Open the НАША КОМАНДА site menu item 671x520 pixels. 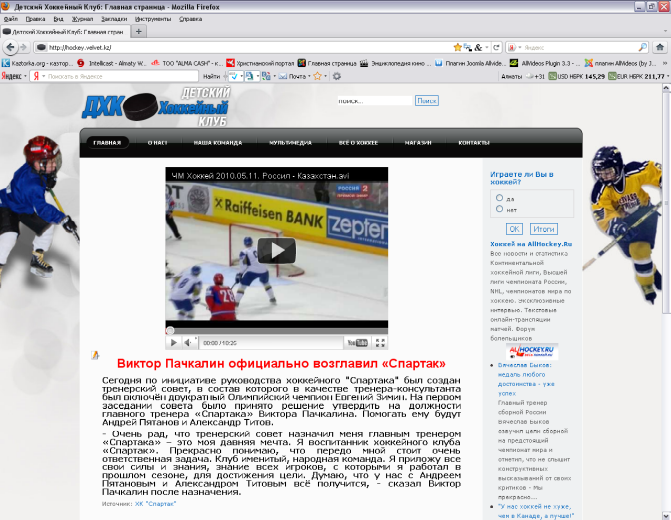pyautogui.click(x=218, y=143)
